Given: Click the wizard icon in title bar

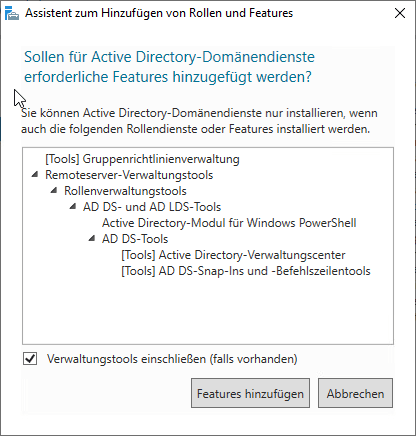Looking at the screenshot, I should tap(12, 14).
